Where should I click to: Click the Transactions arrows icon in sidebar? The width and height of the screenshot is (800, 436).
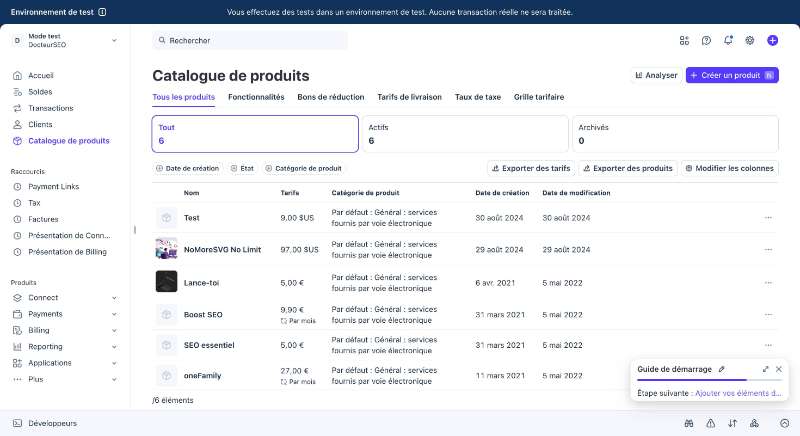tap(17, 108)
